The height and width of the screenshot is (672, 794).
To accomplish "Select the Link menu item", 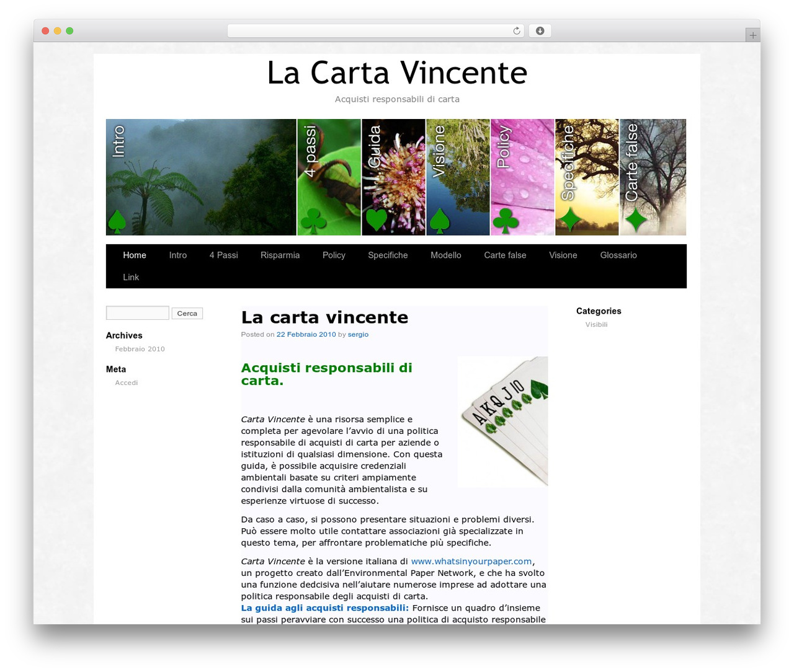I will point(131,278).
